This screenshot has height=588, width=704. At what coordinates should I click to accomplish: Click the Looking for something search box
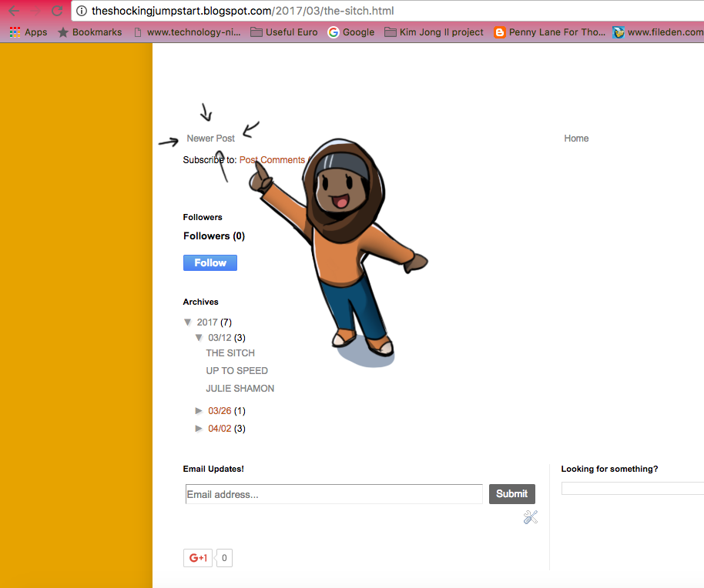(632, 489)
